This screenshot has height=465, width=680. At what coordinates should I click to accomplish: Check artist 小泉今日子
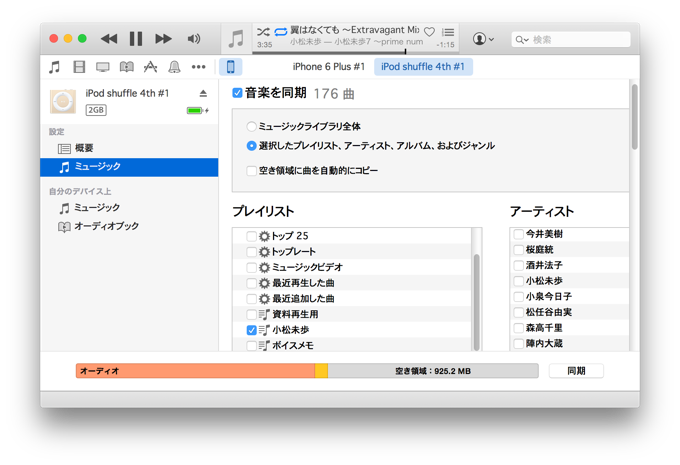pos(518,297)
